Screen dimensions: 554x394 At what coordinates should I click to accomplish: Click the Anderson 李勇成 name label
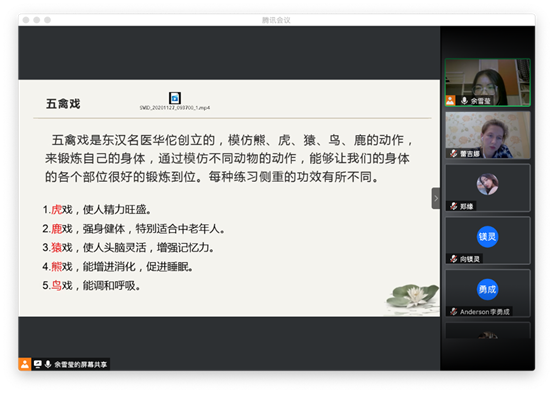484,312
